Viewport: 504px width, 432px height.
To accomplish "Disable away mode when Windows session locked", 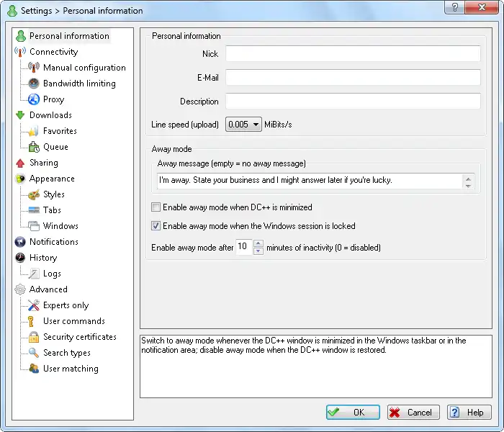I will point(156,225).
